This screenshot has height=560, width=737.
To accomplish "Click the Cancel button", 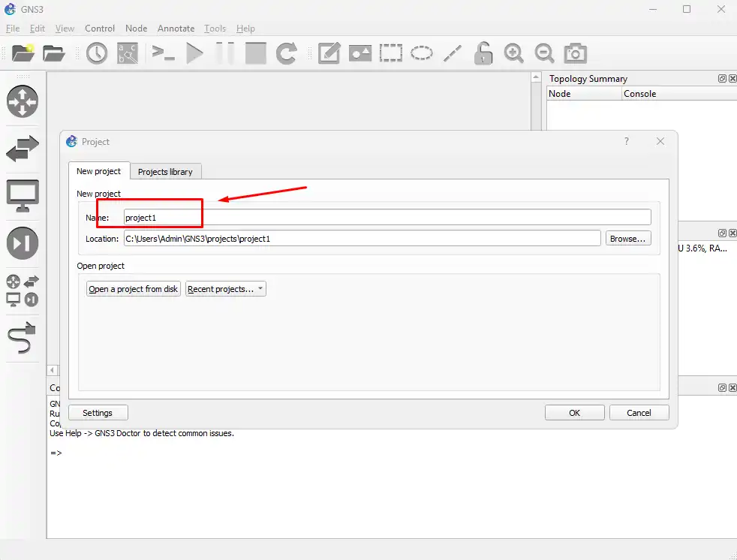I will point(639,413).
